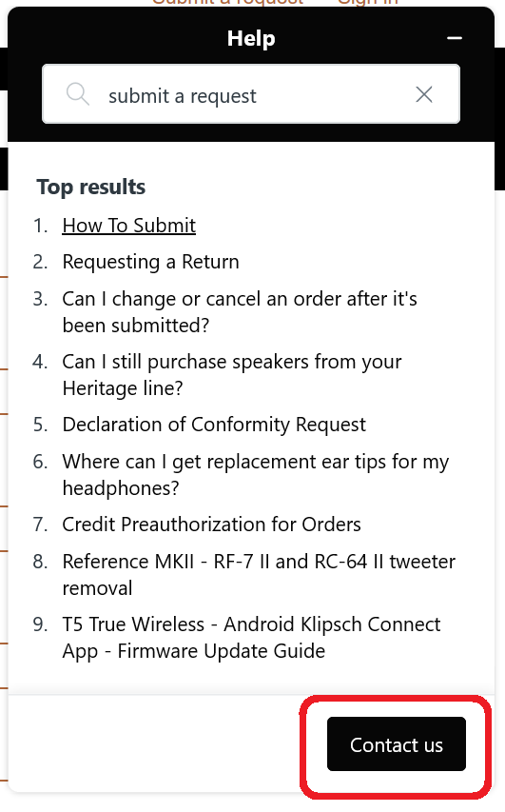
Task: Click the Contact us button
Action: (397, 744)
